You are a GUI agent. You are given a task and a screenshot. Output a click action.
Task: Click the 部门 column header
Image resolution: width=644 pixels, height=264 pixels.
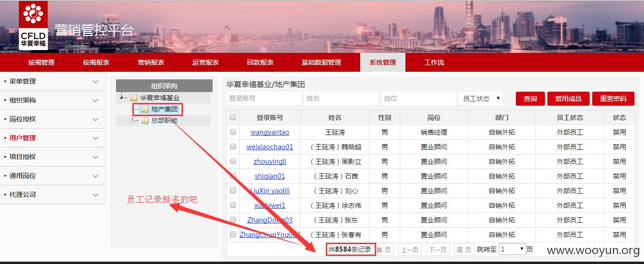[502, 118]
